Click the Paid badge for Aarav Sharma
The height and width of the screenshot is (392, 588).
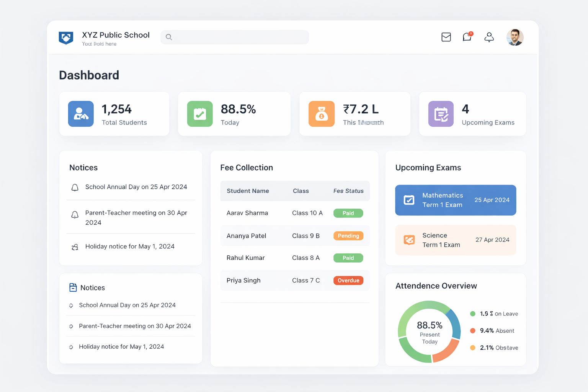348,213
